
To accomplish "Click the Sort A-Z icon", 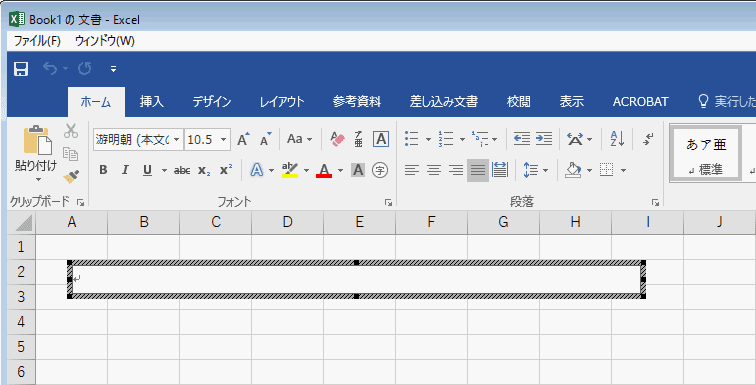I will pyautogui.click(x=617, y=139).
